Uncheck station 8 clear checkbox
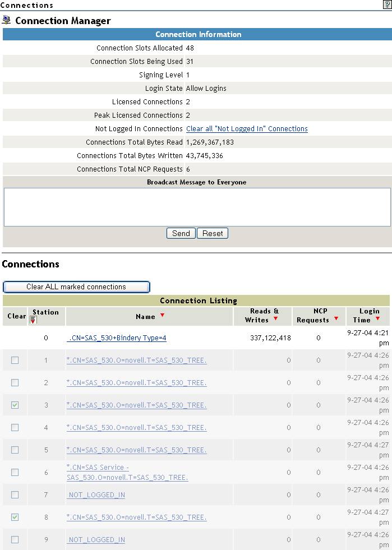This screenshot has width=392, height=550. pos(15,517)
